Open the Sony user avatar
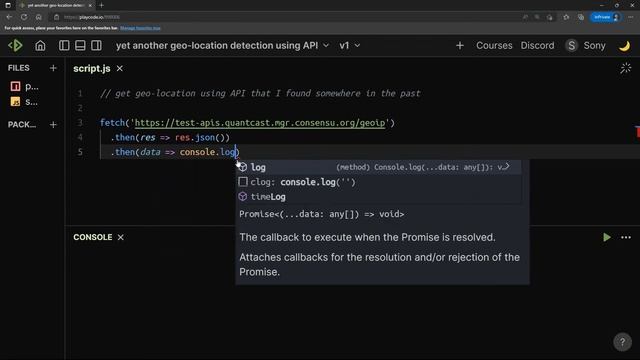The image size is (640, 360). coord(571,45)
